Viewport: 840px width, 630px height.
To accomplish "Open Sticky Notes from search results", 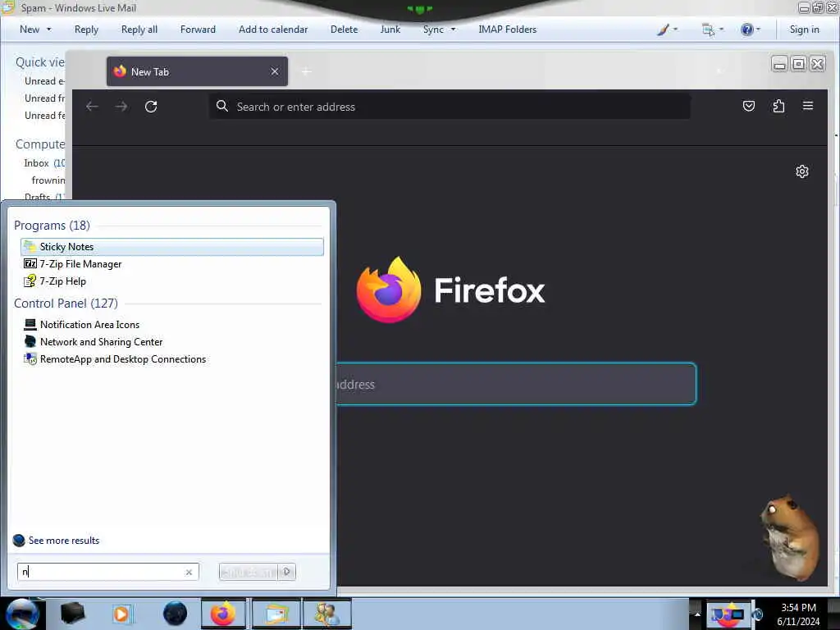I will (x=172, y=246).
